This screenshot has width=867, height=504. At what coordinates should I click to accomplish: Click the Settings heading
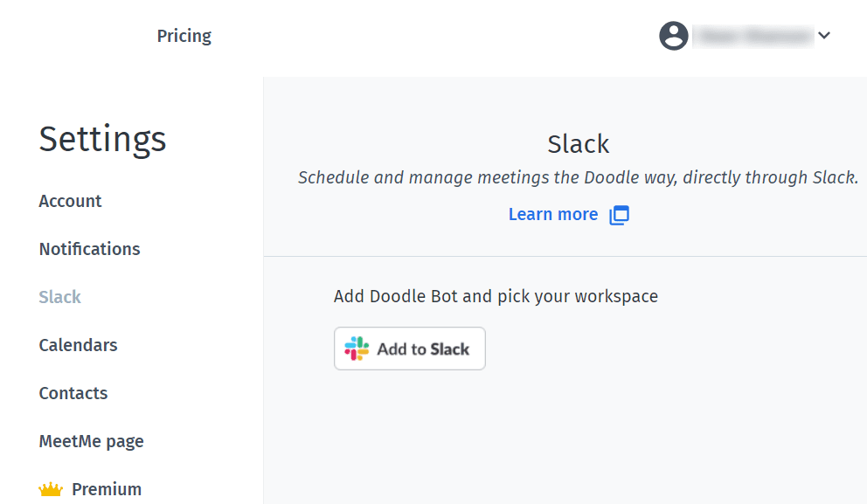[x=102, y=139]
